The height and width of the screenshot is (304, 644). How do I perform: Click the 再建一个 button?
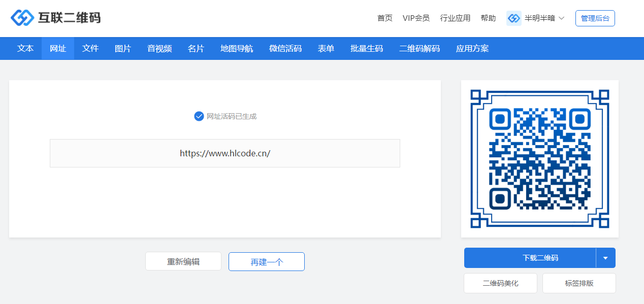coord(267,261)
